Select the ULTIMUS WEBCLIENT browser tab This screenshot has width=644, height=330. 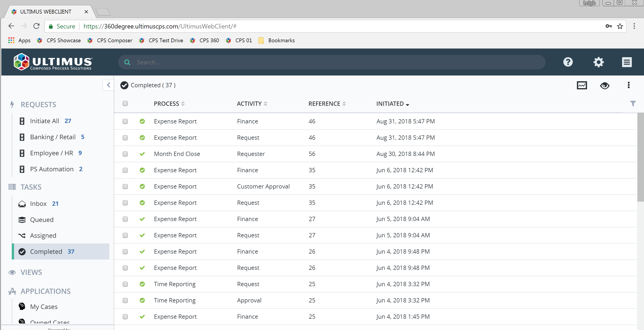(x=50, y=12)
